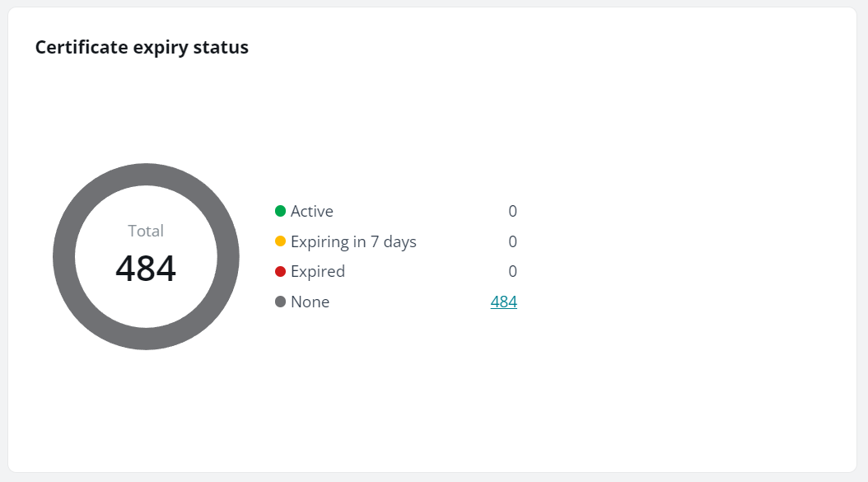
Task: Expand the Active category row
Action: [x=312, y=211]
